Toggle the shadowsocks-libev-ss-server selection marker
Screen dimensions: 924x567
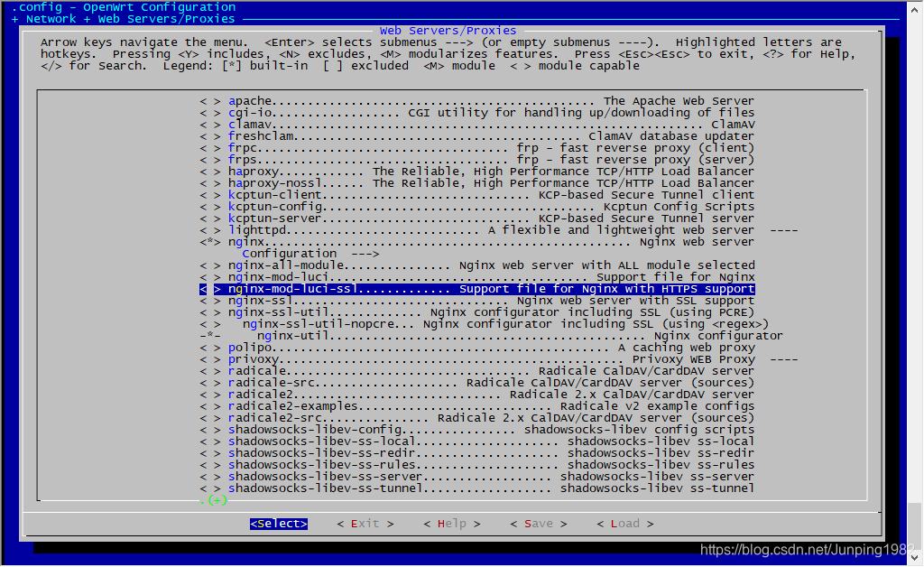[x=210, y=476]
